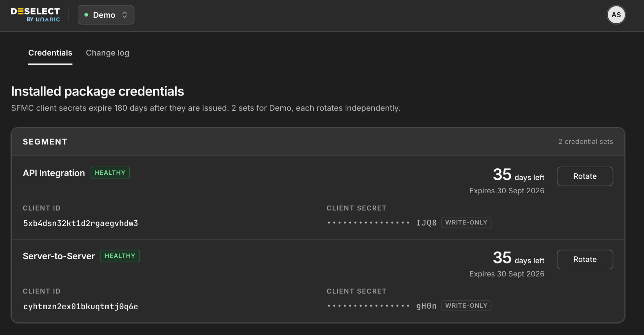Click the HEALTHY badge for API Integration

(x=110, y=173)
